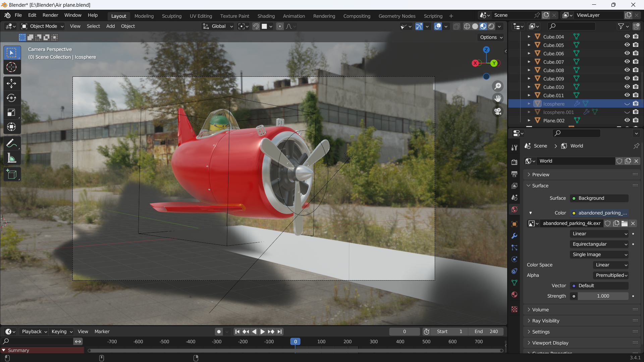Toggle visibility of Icosphere object

627,104
